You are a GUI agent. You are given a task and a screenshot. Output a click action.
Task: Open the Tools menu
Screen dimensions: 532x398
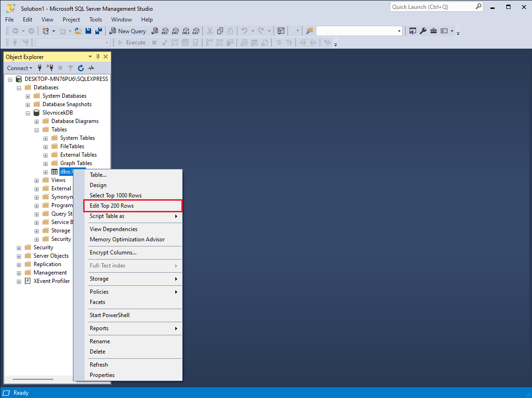95,20
